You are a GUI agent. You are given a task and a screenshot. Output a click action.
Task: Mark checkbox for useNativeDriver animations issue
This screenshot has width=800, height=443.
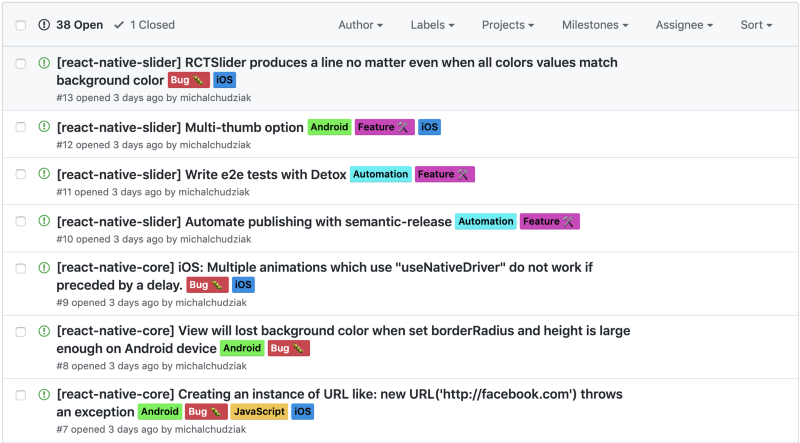point(20,268)
